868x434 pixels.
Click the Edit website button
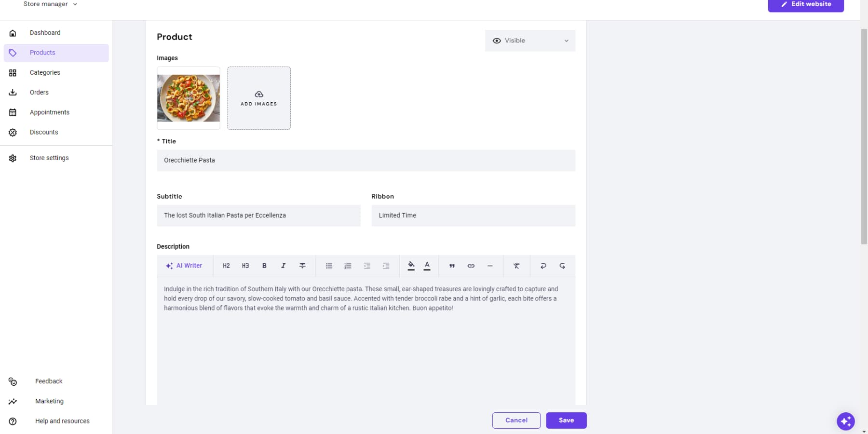(805, 4)
